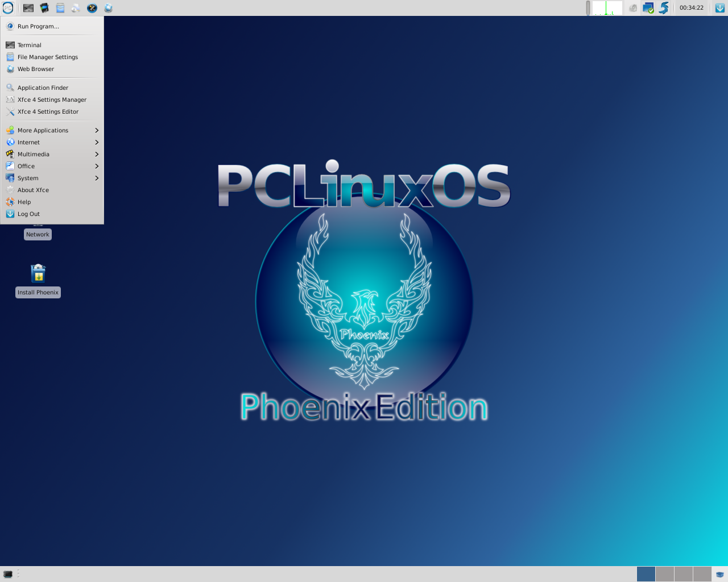Select About Xfce in the menu

(x=52, y=190)
